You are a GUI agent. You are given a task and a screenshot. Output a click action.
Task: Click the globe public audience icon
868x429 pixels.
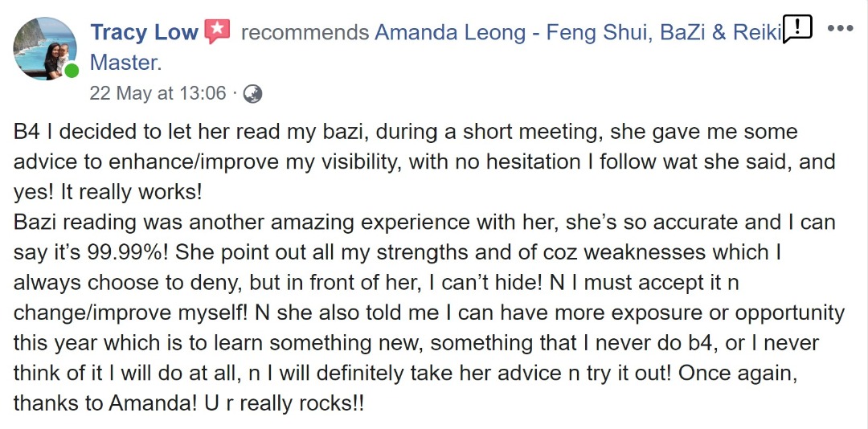pyautogui.click(x=252, y=93)
